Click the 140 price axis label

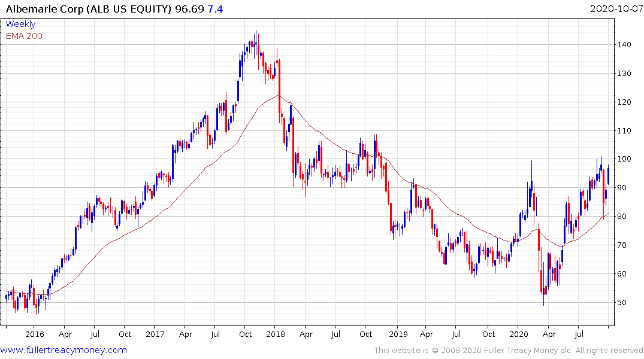pyautogui.click(x=624, y=45)
